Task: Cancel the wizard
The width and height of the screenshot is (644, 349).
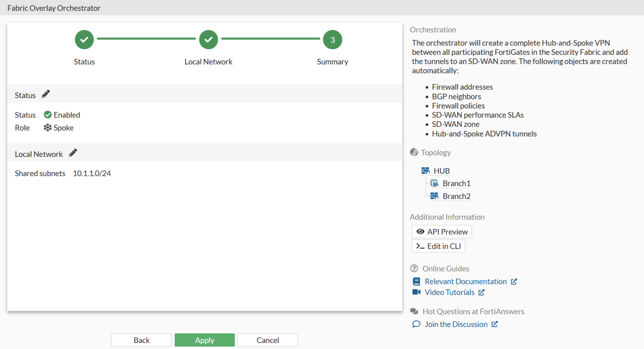Action: point(268,340)
